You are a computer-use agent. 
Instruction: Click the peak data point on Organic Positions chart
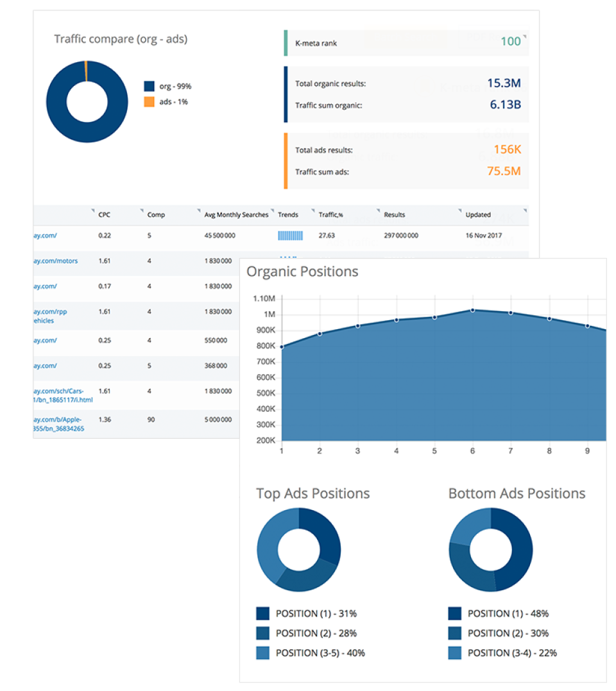(473, 309)
